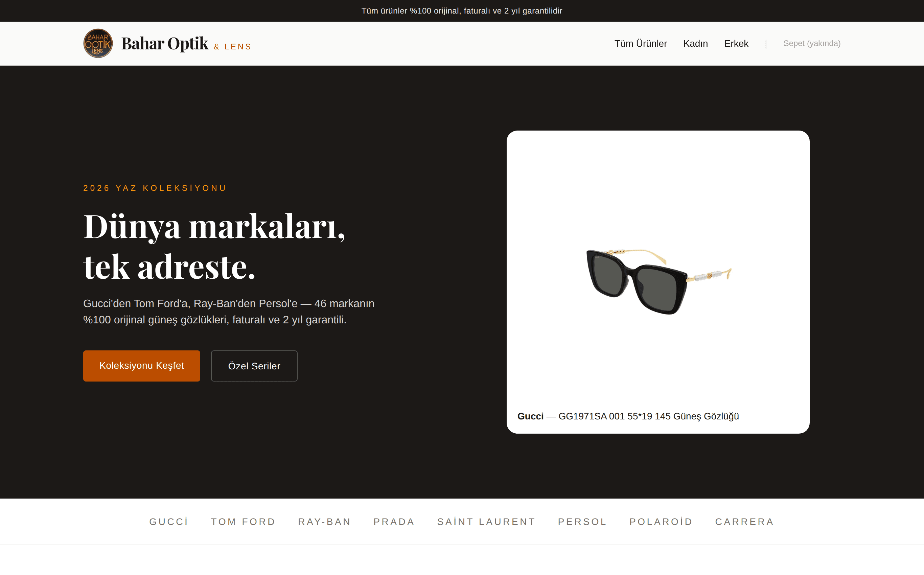Viewport: 924px width, 575px height.
Task: Click the Koleksiyonu Keşfet button
Action: coord(141,366)
